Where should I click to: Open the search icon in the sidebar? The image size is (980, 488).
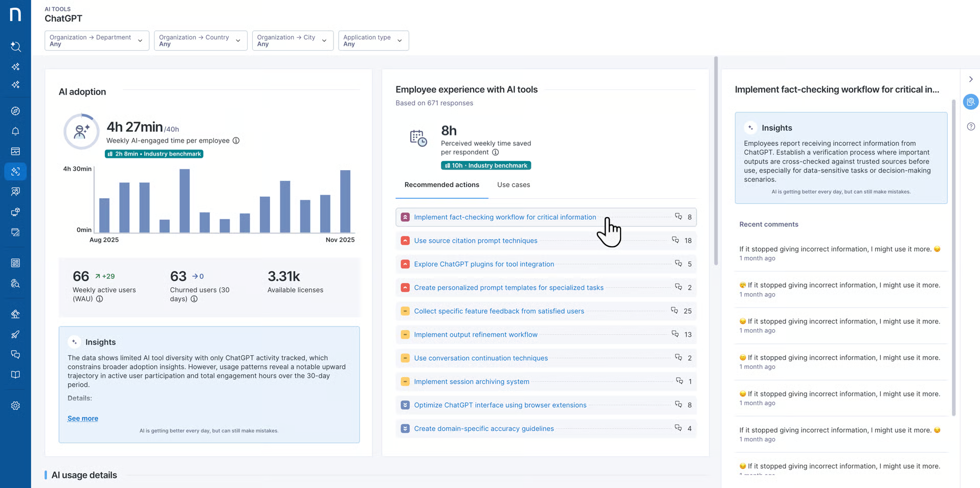pyautogui.click(x=15, y=47)
